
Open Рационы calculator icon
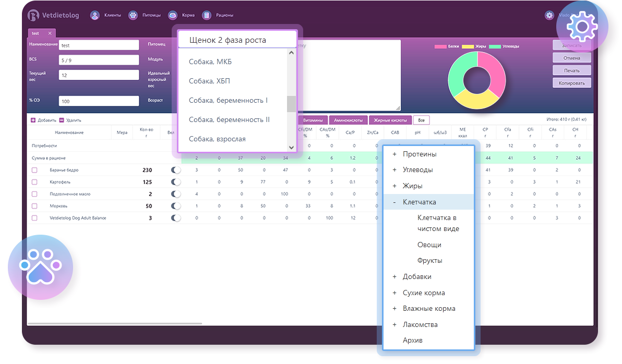click(207, 15)
